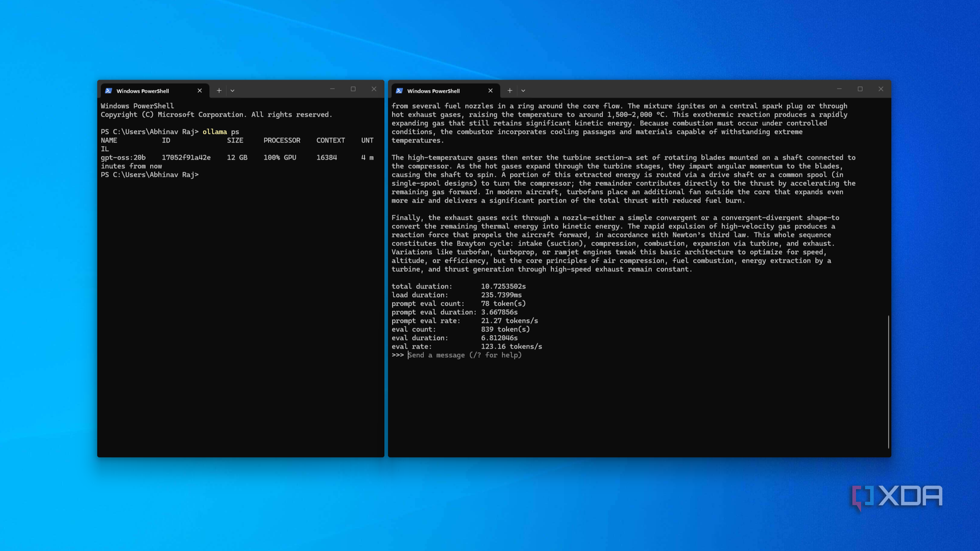Expand the profile dropdown in the left terminal
This screenshot has width=980, height=551.
pos(232,91)
